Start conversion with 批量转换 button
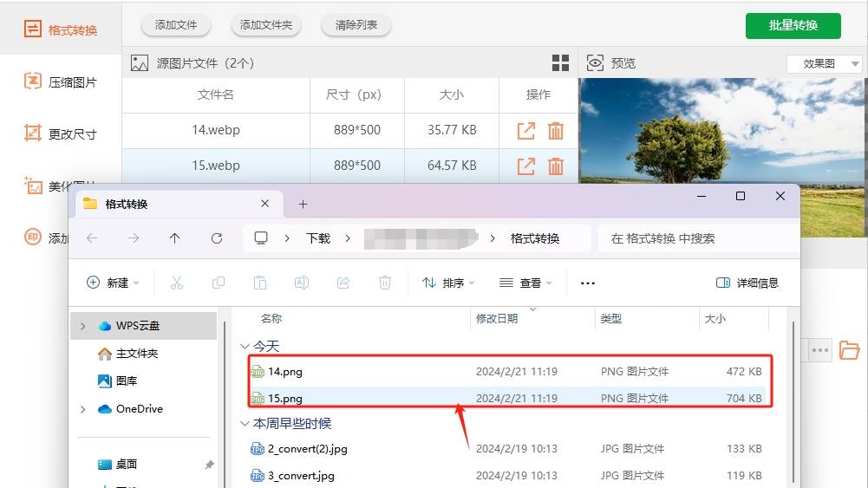The width and height of the screenshot is (868, 488). [x=793, y=25]
